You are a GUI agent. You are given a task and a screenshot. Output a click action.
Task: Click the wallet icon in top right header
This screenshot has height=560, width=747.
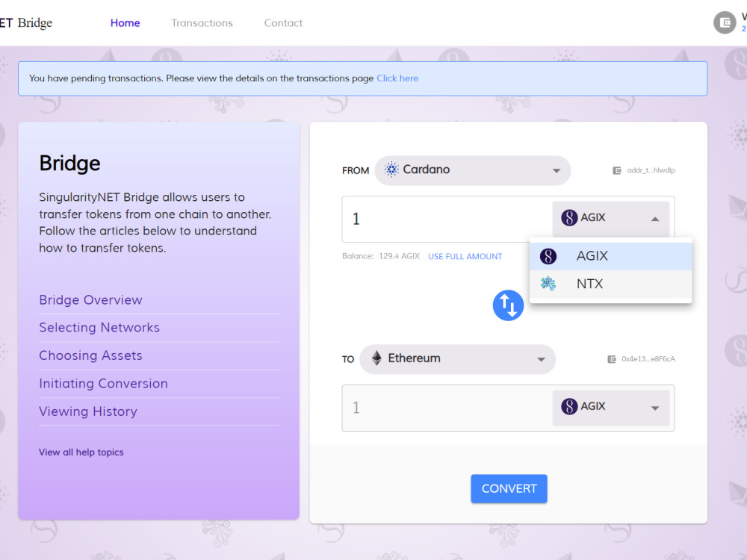pos(725,22)
